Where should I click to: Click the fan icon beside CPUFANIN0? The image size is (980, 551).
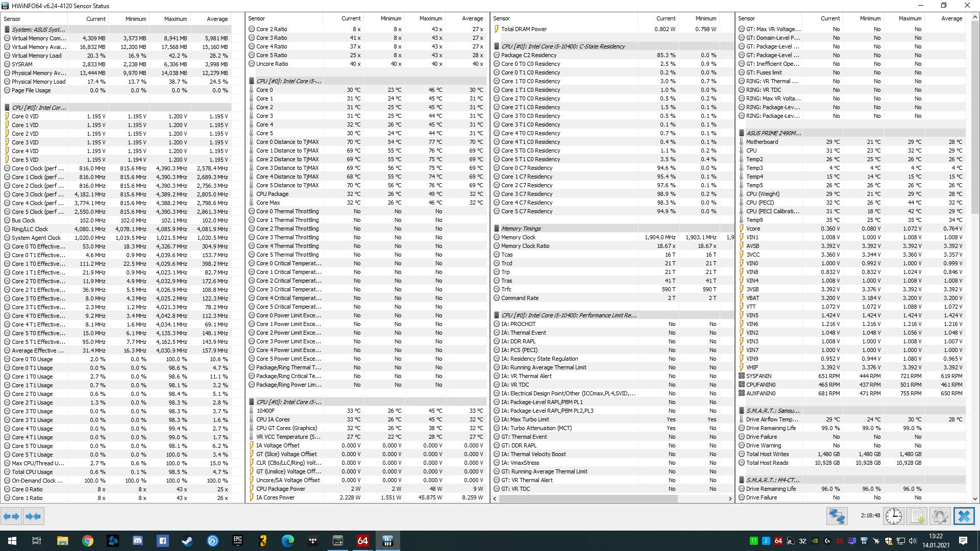click(x=742, y=385)
